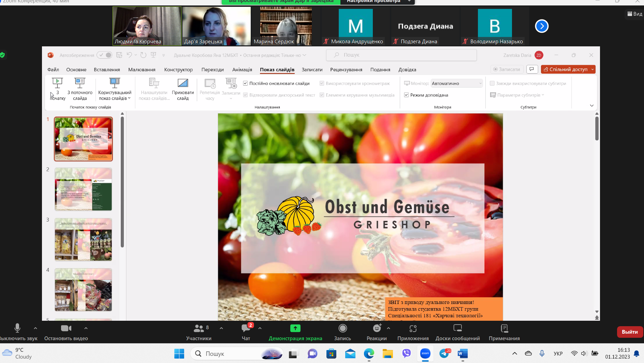Open the File menu tab
The height and width of the screenshot is (363, 644).
53,70
